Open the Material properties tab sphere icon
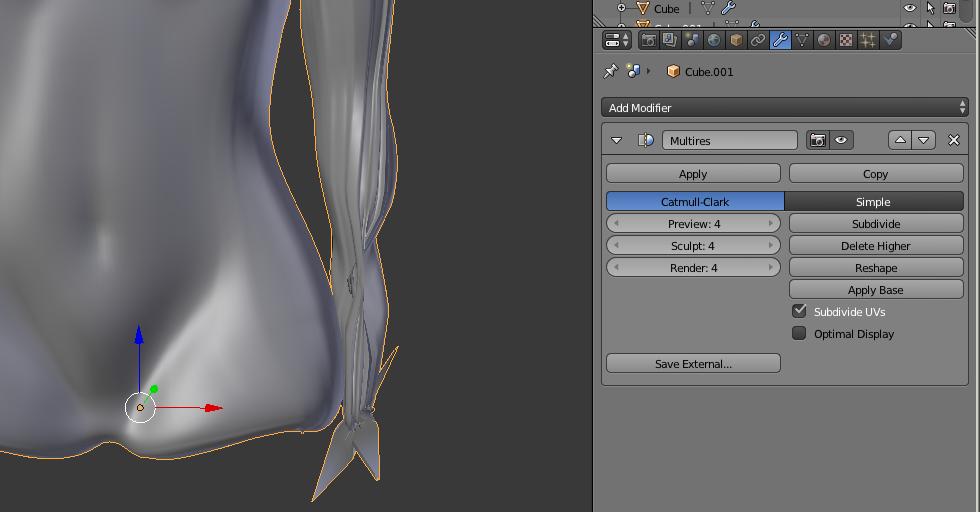 (x=824, y=41)
